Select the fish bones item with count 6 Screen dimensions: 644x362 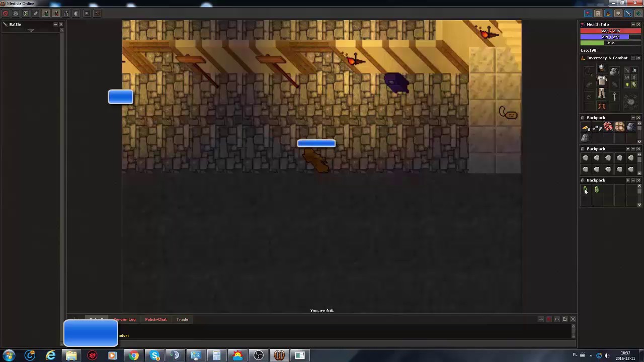tap(597, 128)
